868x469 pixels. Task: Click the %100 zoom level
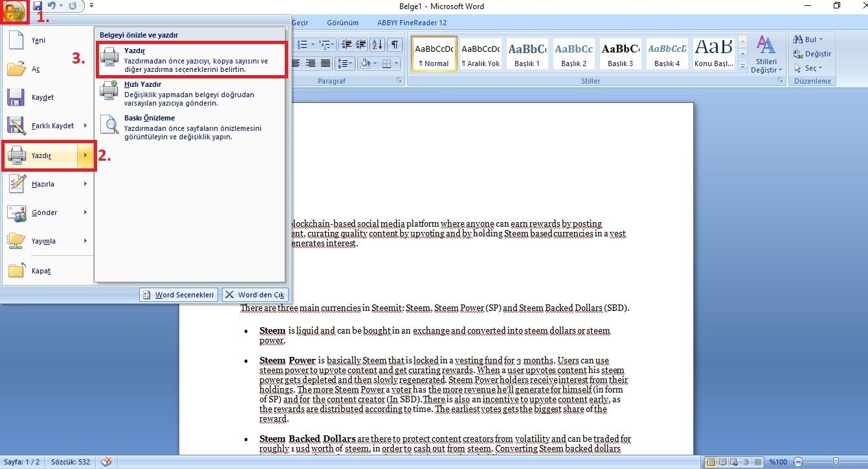point(778,462)
